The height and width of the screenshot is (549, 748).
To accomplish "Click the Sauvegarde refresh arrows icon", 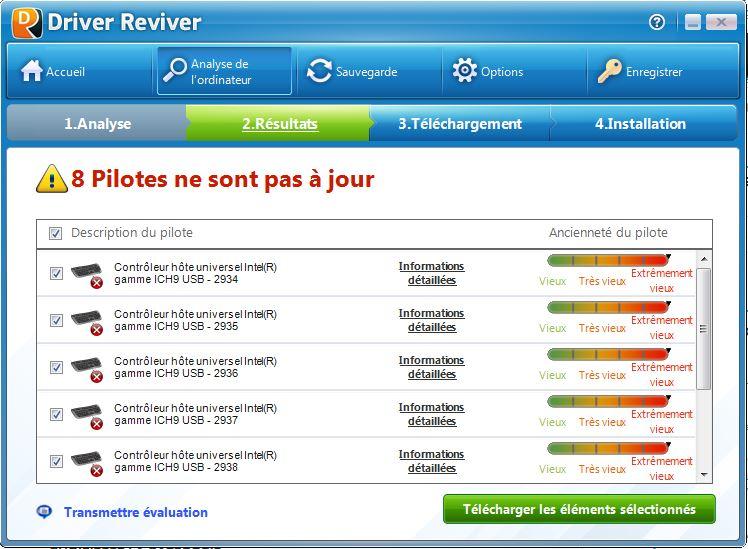I will pyautogui.click(x=319, y=71).
